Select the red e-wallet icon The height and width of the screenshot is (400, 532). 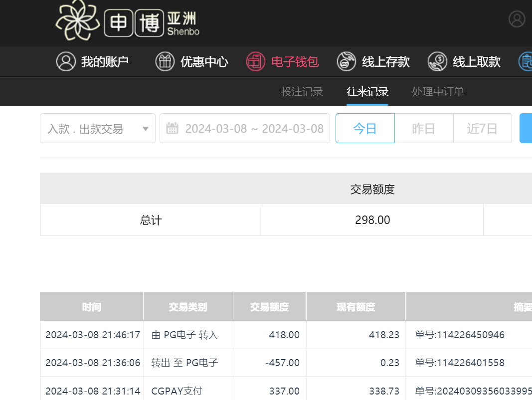[x=255, y=61]
